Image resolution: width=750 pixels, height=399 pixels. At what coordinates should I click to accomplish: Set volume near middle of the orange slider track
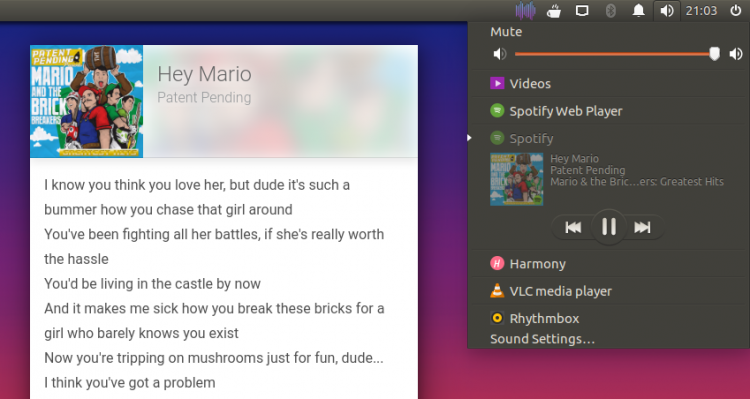click(x=615, y=54)
